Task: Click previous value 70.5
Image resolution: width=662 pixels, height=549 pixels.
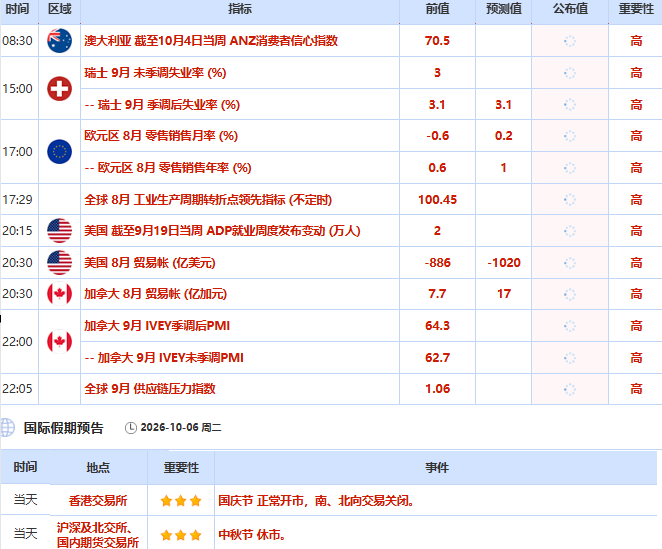Action: point(437,41)
